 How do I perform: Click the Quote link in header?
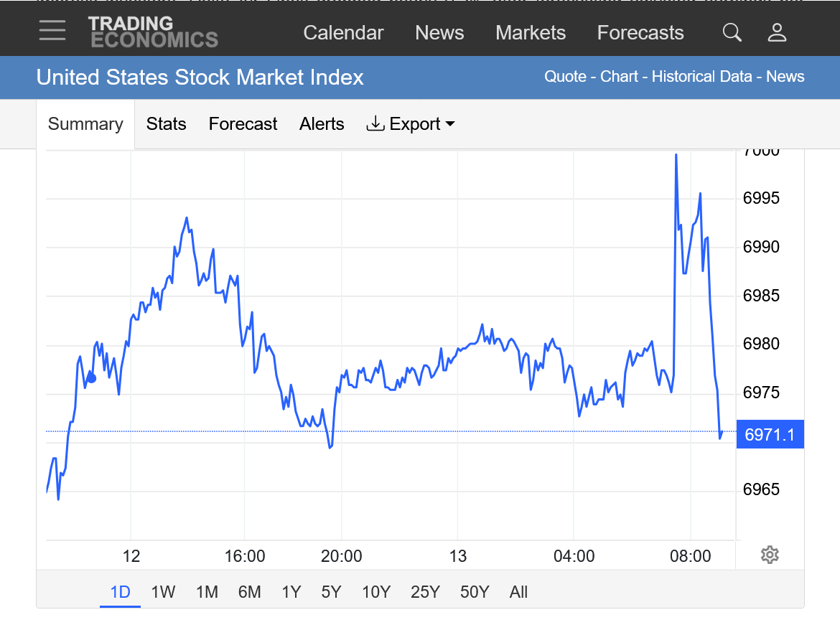click(x=565, y=77)
